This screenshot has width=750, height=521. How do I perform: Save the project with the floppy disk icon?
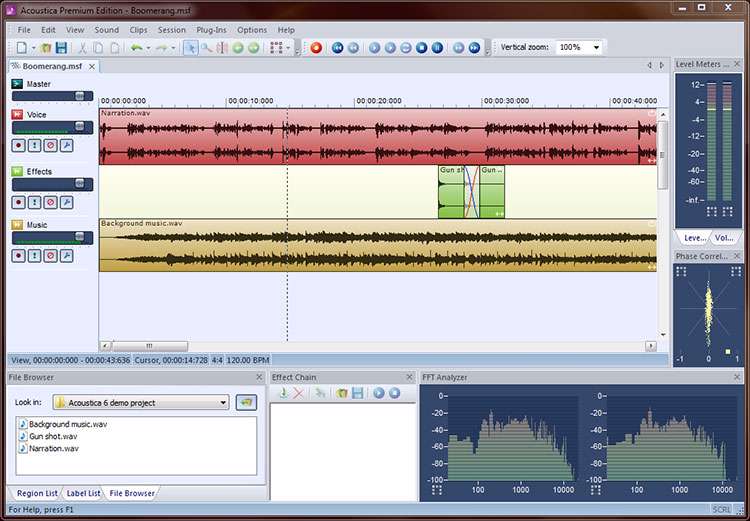click(x=61, y=47)
